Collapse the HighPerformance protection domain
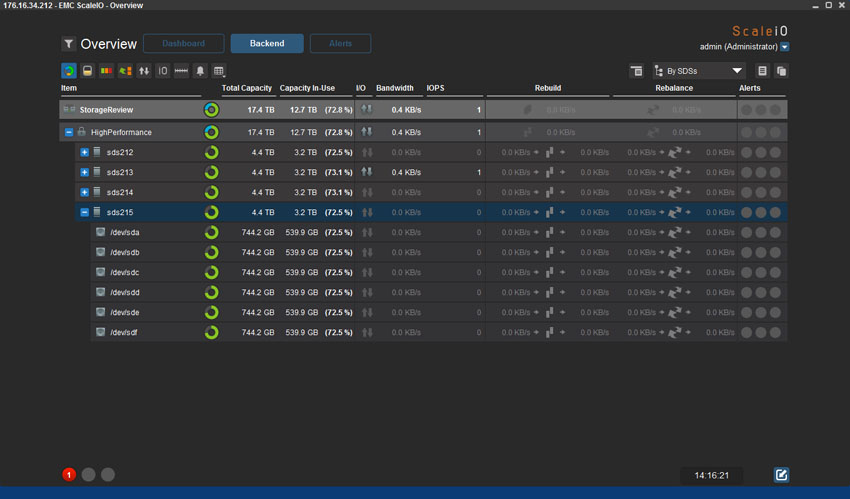 pyautogui.click(x=69, y=132)
